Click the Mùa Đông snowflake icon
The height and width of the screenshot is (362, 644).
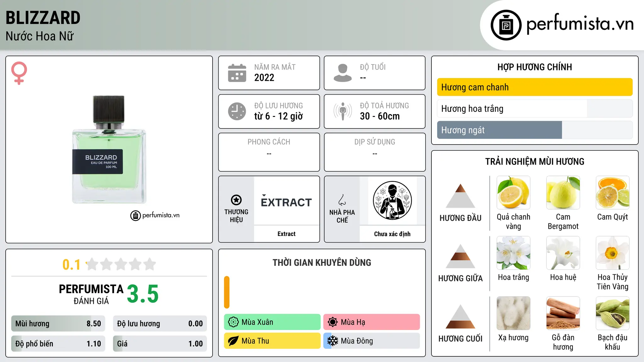(x=333, y=341)
